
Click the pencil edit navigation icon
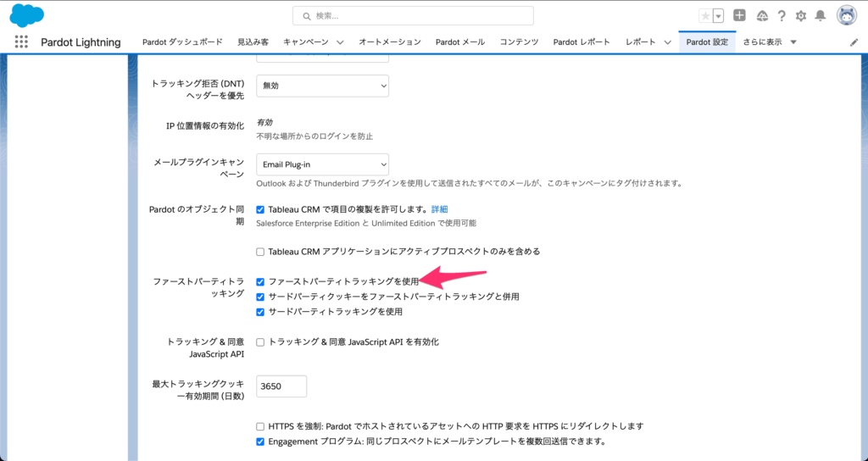[x=854, y=42]
